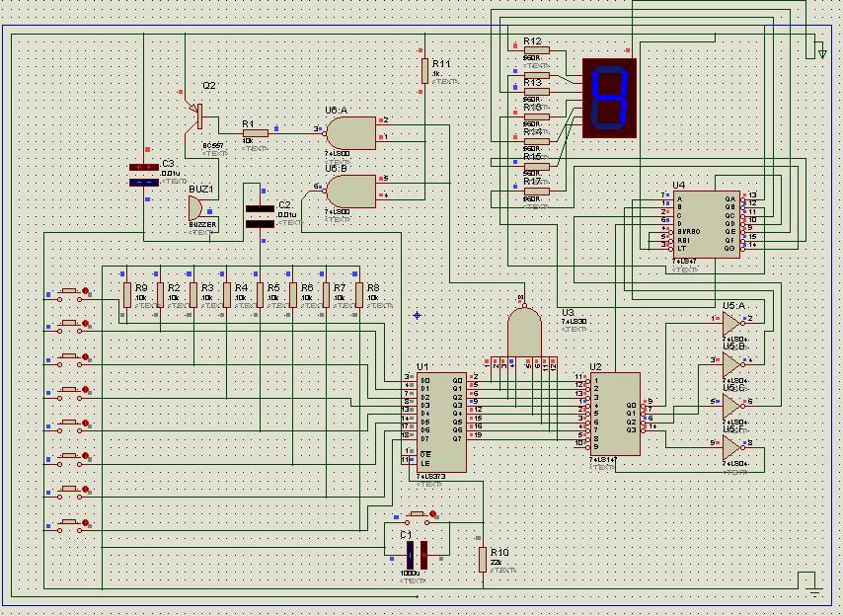Select display resistor R13
Screen dimensions: 843x616
coord(536,92)
